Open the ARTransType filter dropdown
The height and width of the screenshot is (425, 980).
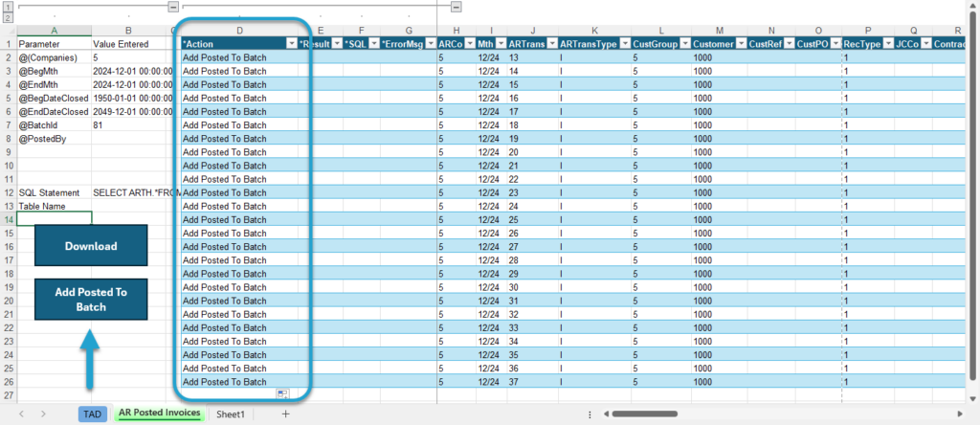pyautogui.click(x=624, y=44)
